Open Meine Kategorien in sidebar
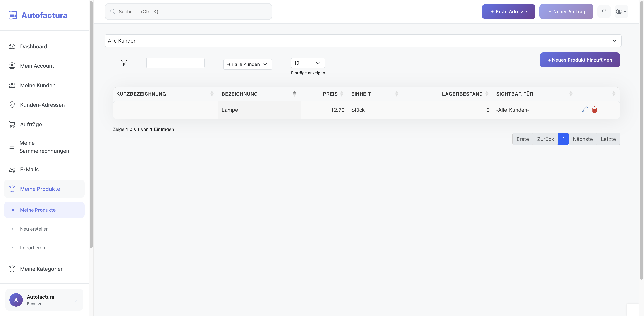This screenshot has height=316, width=644. point(42,269)
